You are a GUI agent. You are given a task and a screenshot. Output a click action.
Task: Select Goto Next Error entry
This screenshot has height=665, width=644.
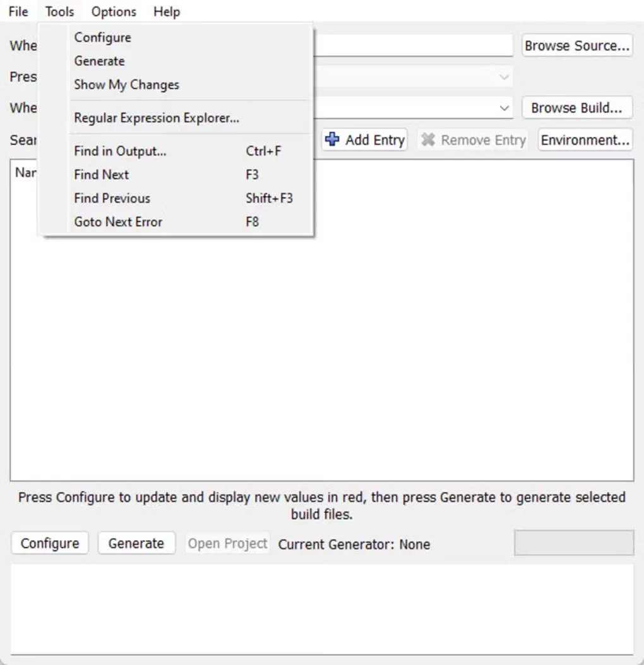[177, 222]
